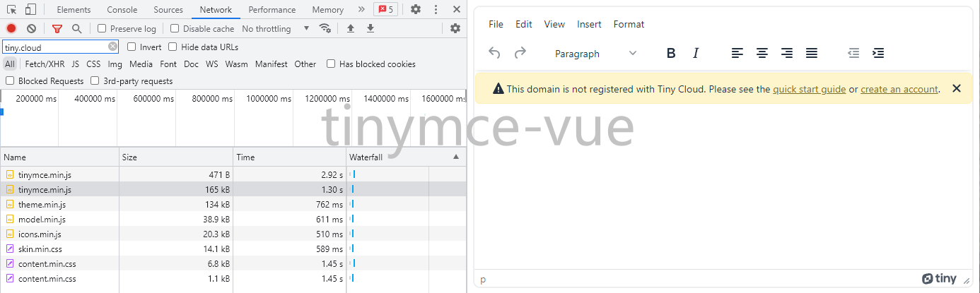Center align text in editor

(762, 53)
